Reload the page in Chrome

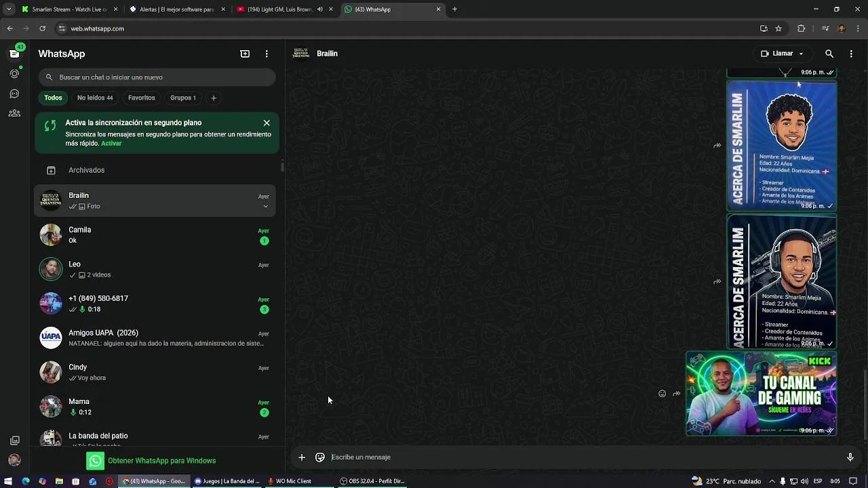pos(42,28)
